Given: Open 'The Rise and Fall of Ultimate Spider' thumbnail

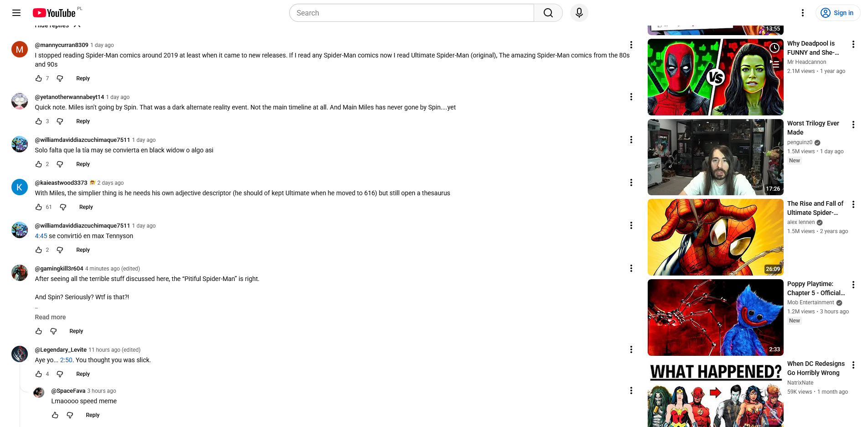Looking at the screenshot, I should click(716, 237).
